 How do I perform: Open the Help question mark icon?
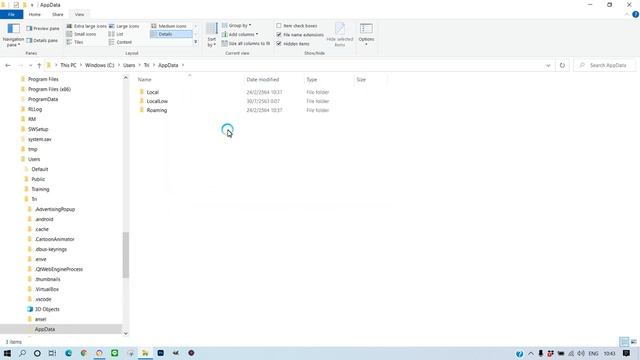click(x=635, y=14)
